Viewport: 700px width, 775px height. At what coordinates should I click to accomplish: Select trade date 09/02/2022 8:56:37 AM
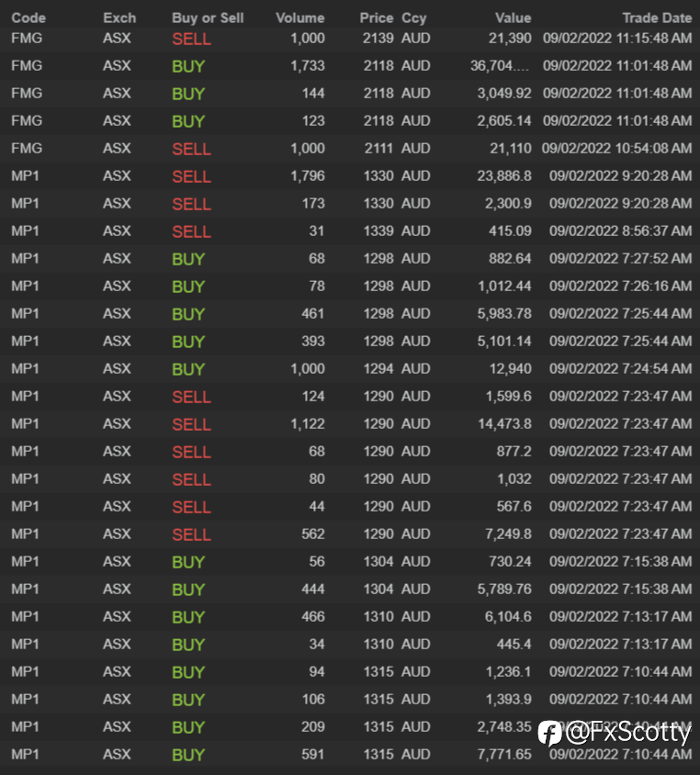pos(620,231)
